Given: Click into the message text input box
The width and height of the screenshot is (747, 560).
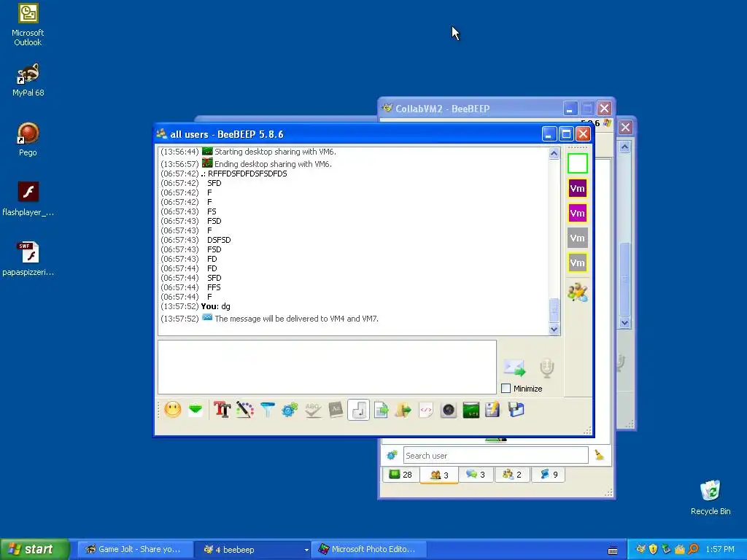Looking at the screenshot, I should coord(327,367).
